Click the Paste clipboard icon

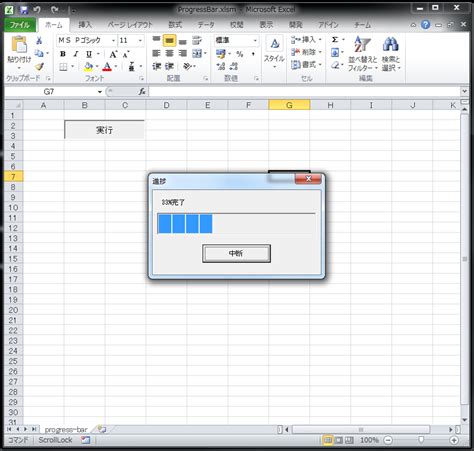[x=19, y=45]
